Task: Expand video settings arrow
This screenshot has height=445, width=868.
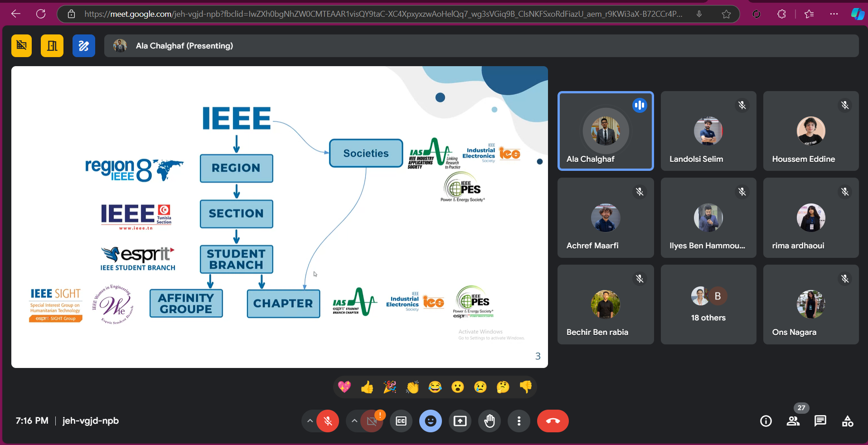Action: point(354,421)
